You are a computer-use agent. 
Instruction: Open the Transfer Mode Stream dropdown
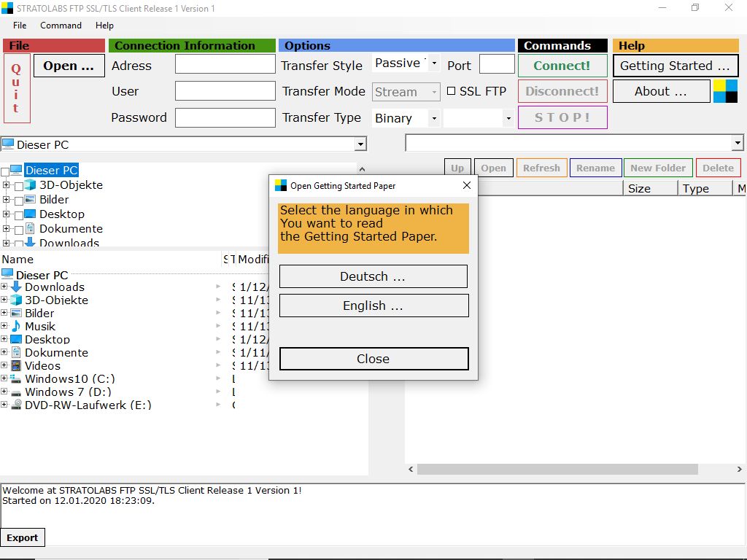click(433, 91)
